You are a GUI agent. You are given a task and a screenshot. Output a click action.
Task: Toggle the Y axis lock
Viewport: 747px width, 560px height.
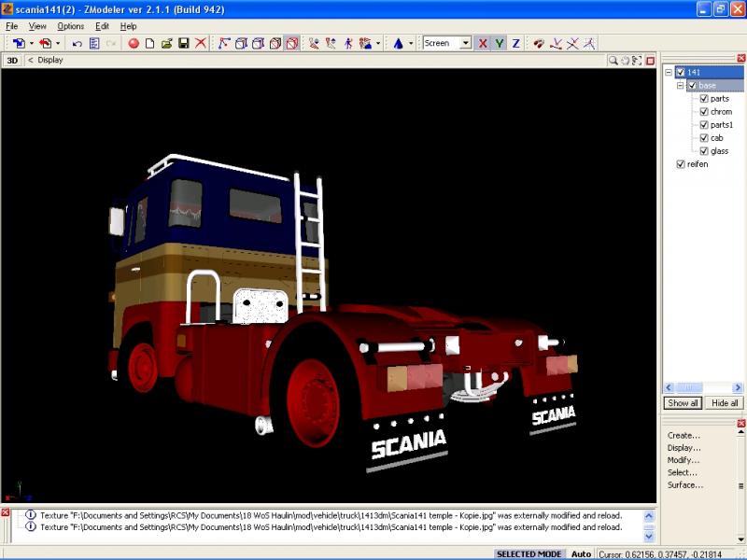pos(499,44)
